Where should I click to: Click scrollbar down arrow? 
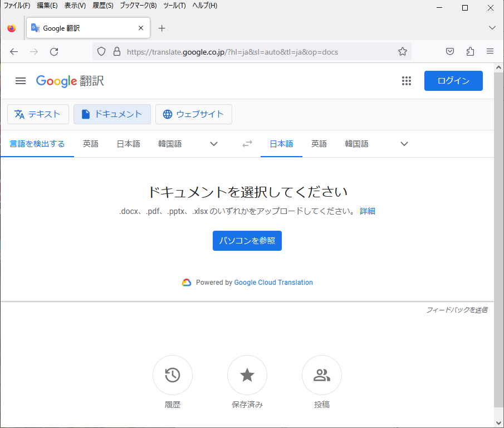(498, 422)
